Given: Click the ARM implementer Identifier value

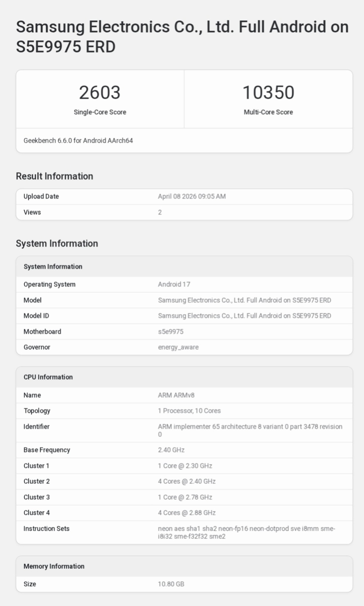Looking at the screenshot, I should click(250, 427).
